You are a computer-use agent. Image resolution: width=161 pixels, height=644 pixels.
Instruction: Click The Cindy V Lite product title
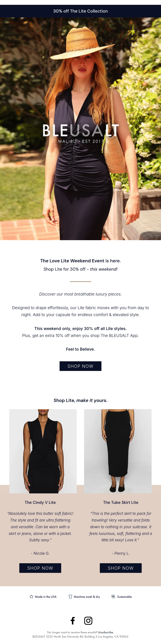click(x=40, y=502)
